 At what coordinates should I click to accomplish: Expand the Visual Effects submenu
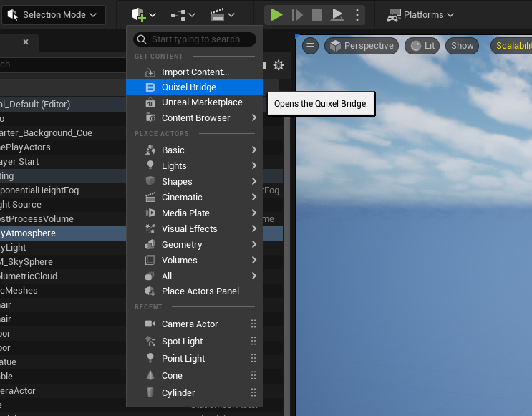click(x=195, y=228)
